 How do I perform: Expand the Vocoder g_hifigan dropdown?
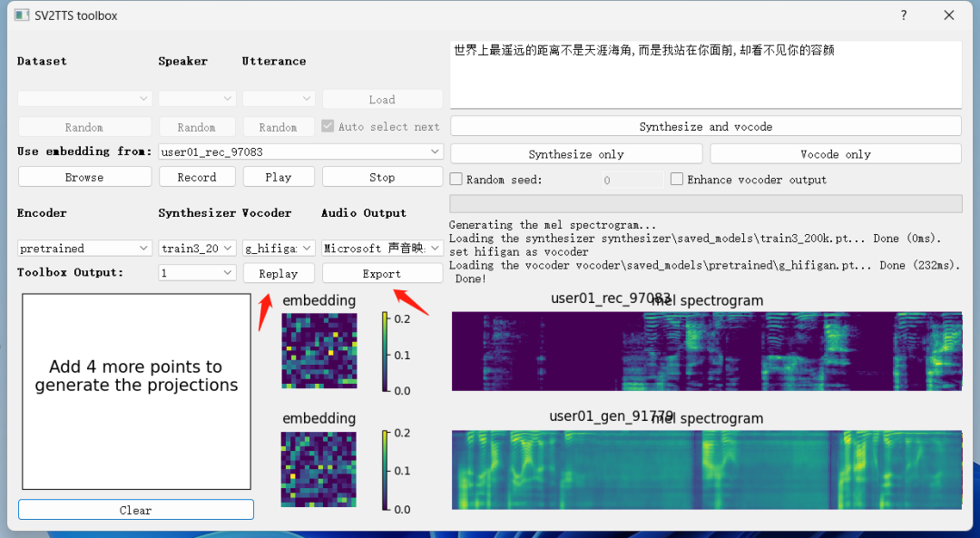pyautogui.click(x=279, y=248)
